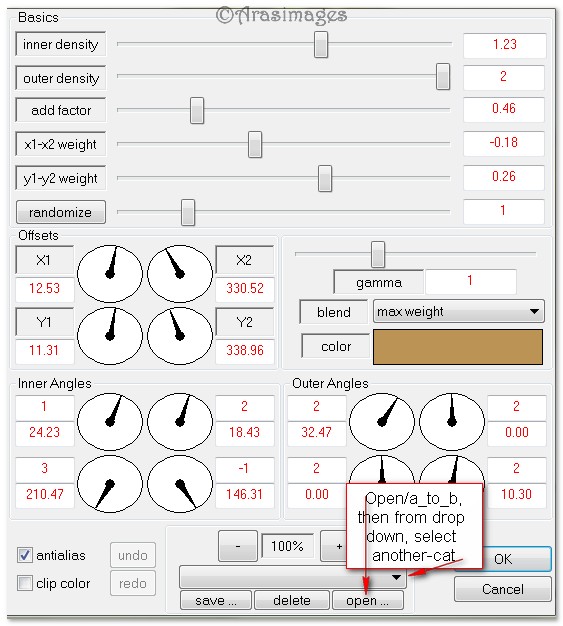Click the save preset button
This screenshot has height=626, width=563.
point(216,600)
